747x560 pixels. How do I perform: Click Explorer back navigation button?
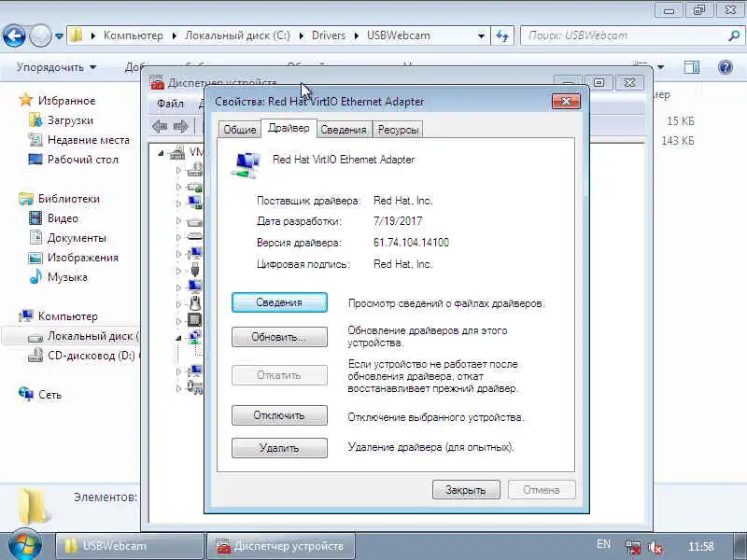click(x=14, y=35)
